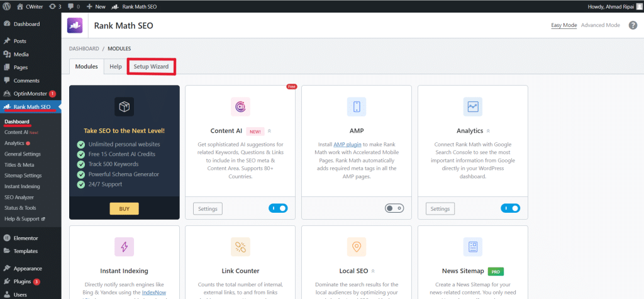Open Plugins in the sidebar

pyautogui.click(x=22, y=282)
